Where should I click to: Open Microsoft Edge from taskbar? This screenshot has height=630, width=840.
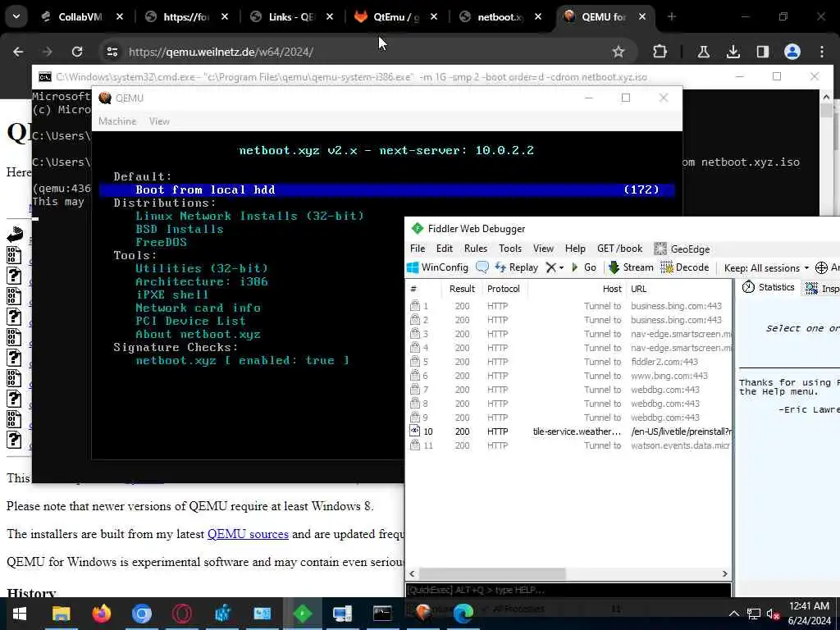click(463, 612)
